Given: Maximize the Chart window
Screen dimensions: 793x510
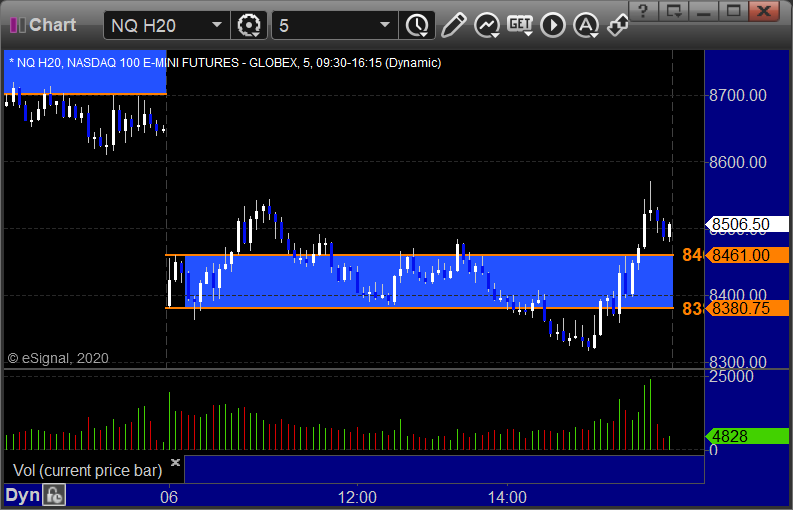Looking at the screenshot, I should [733, 10].
